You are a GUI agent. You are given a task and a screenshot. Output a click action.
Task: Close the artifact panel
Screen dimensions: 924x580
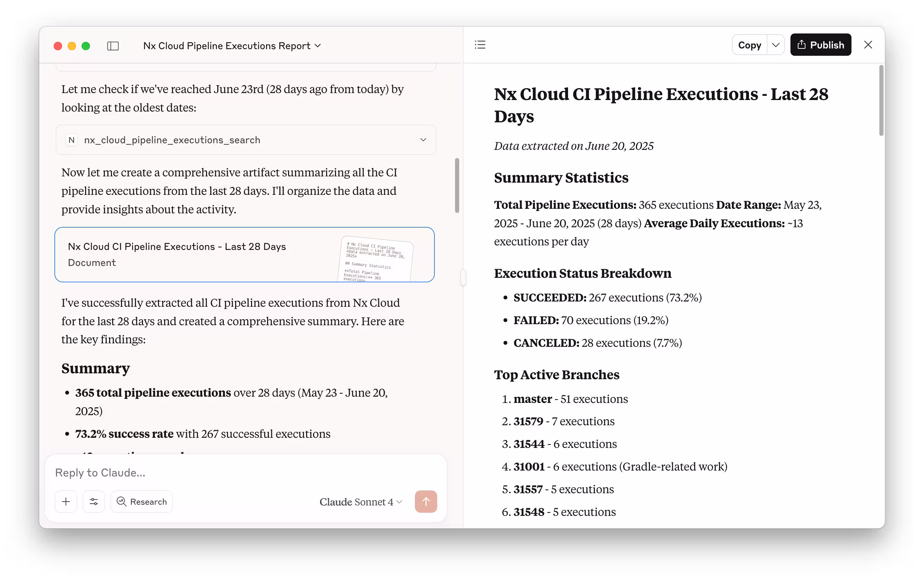tap(868, 45)
